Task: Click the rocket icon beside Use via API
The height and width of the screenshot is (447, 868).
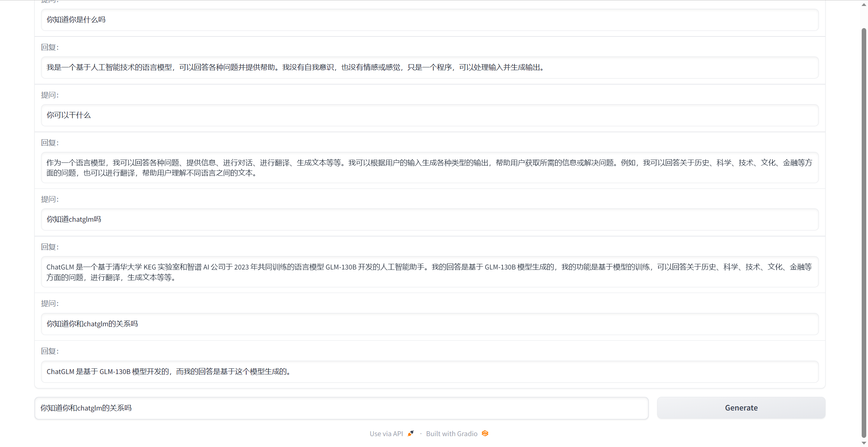Action: click(411, 433)
